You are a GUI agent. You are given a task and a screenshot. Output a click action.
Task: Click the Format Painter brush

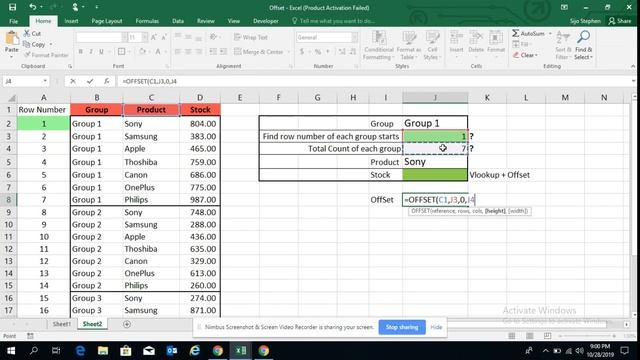(27, 55)
